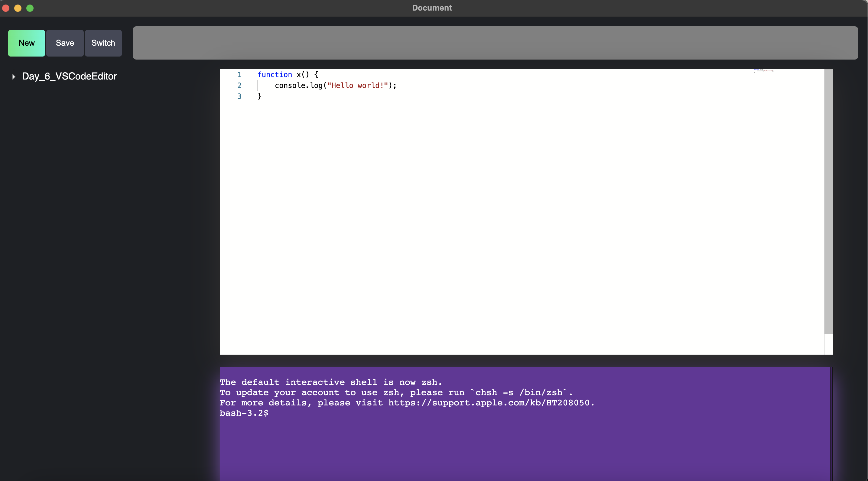The image size is (868, 481).
Task: Click the green maximize window button
Action: coord(30,8)
